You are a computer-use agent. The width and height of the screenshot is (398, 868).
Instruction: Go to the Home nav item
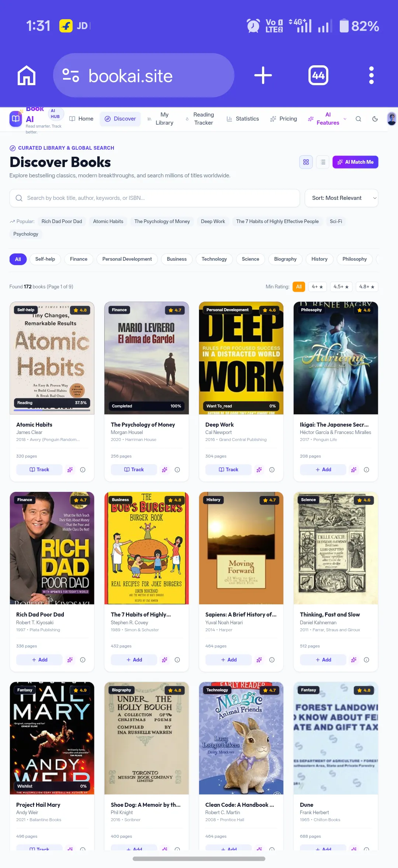(x=81, y=119)
